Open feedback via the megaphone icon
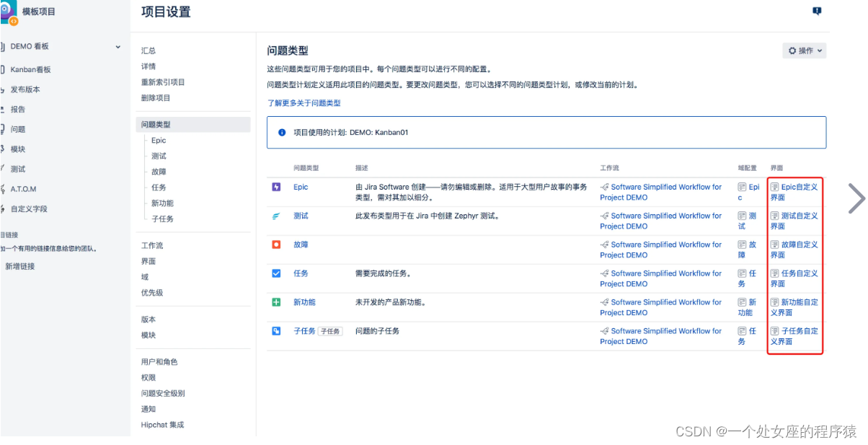Viewport: 868px width, 445px height. 817,12
